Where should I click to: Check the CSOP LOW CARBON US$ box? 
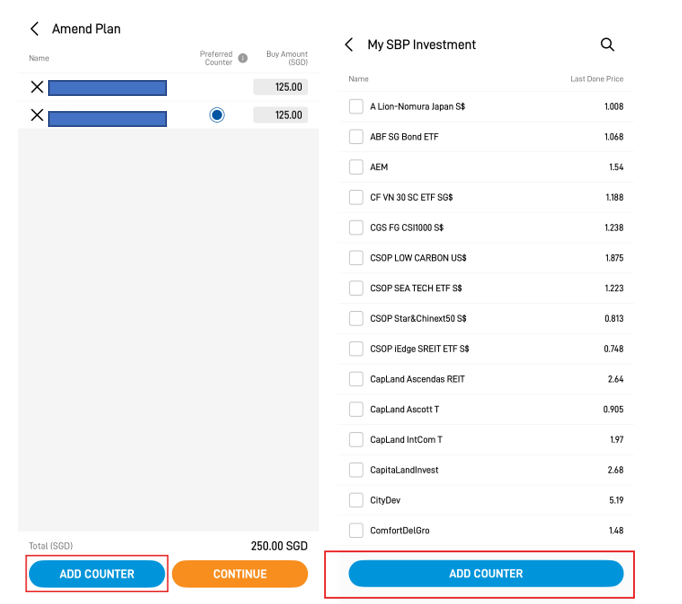pyautogui.click(x=356, y=257)
